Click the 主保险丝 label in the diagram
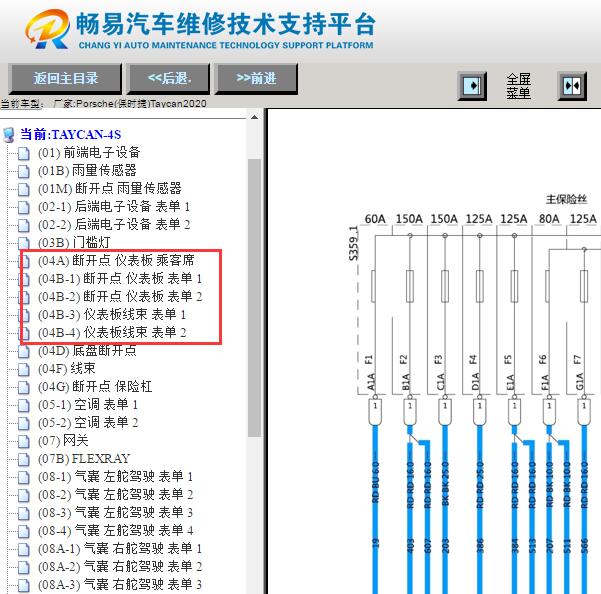The width and height of the screenshot is (601, 594). [567, 199]
